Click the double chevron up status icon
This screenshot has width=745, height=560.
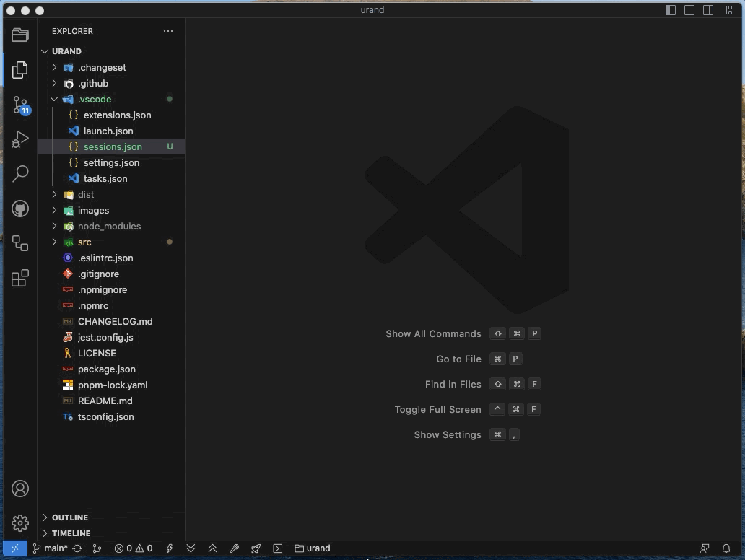pyautogui.click(x=212, y=548)
